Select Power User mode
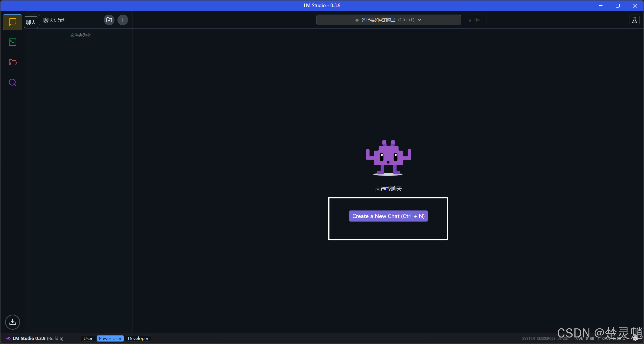644x344 pixels. coord(110,338)
